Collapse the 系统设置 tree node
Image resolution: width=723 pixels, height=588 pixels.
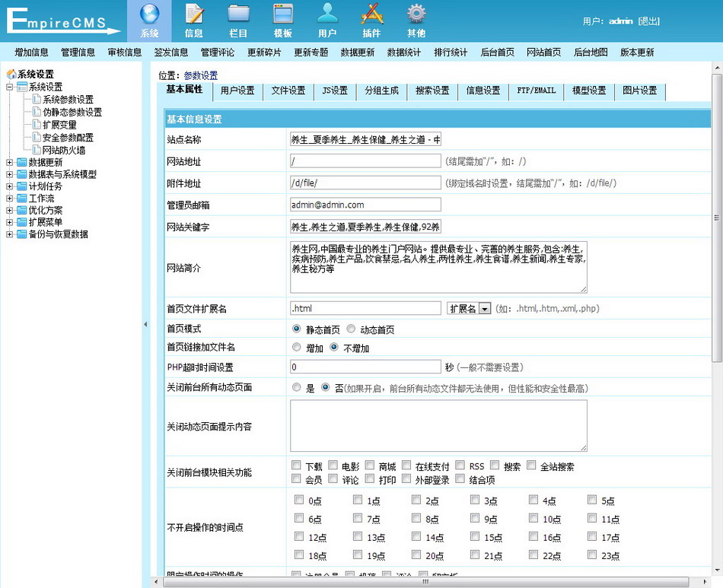point(9,87)
